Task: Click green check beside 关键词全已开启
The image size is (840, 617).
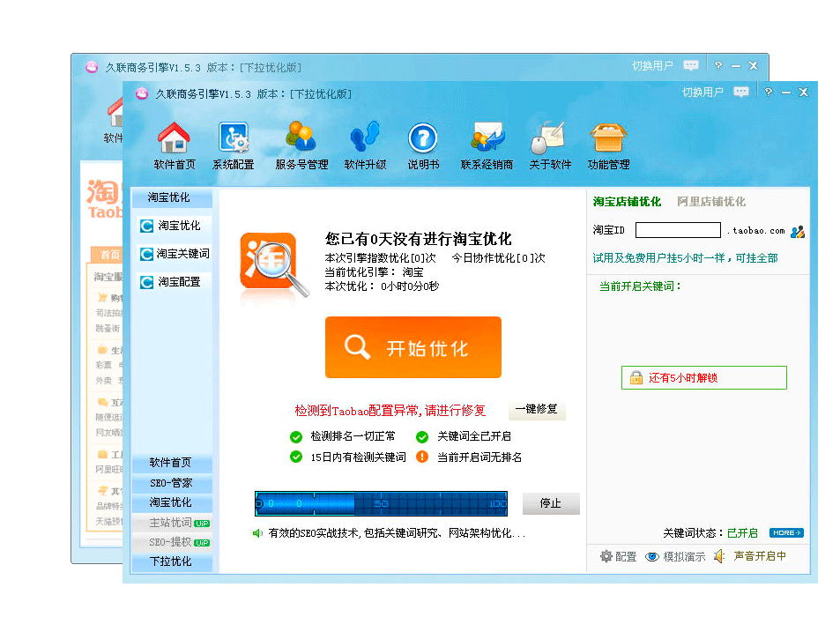Action: (422, 437)
